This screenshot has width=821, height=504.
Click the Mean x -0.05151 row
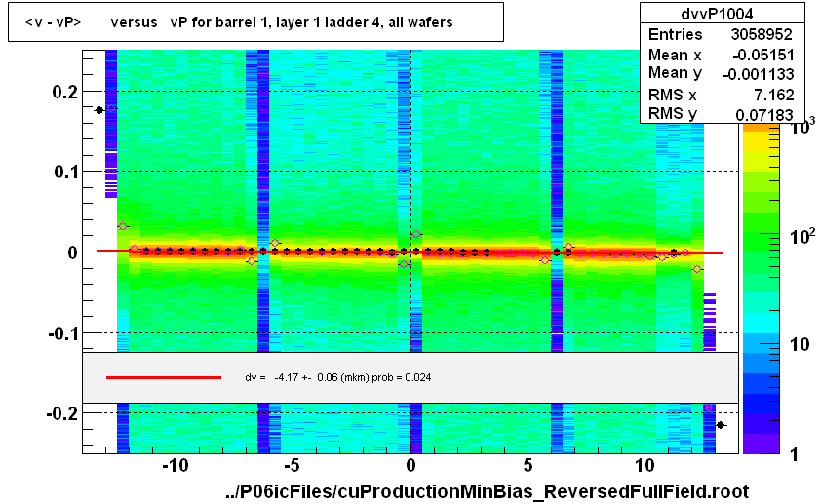[x=721, y=55]
